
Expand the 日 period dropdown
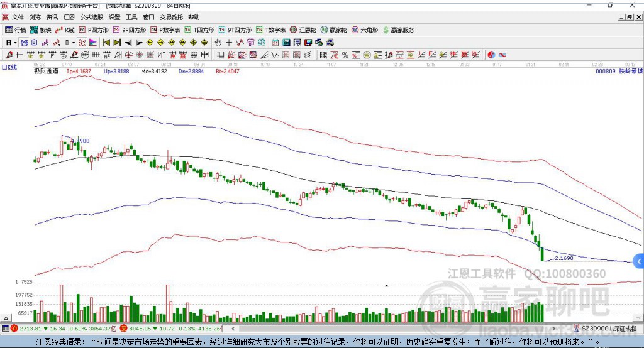15,43
